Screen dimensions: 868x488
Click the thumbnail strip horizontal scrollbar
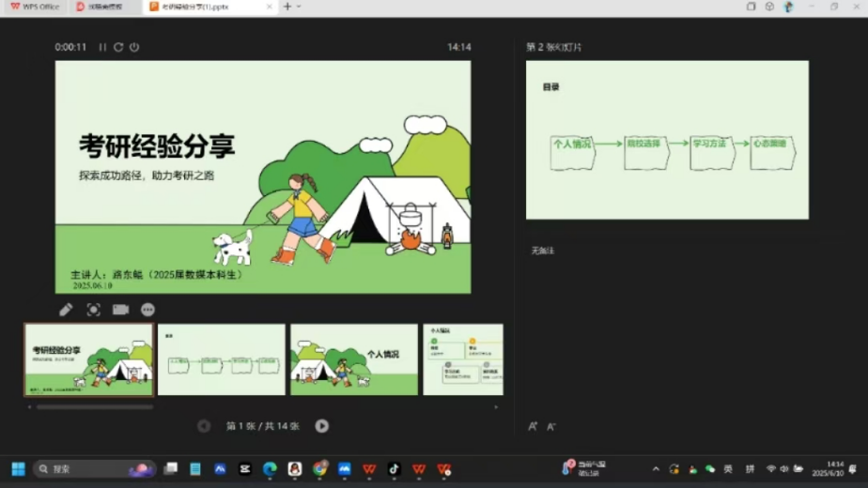tap(95, 406)
